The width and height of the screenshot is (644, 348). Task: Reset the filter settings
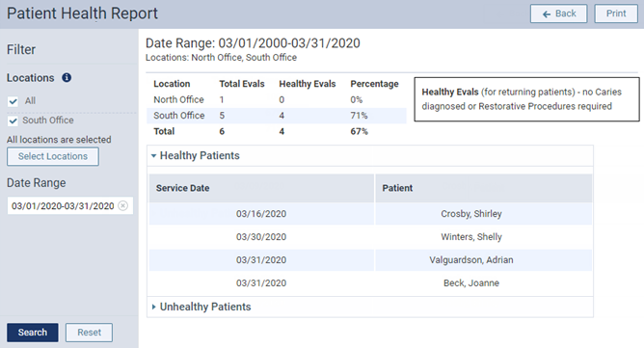[x=89, y=333]
